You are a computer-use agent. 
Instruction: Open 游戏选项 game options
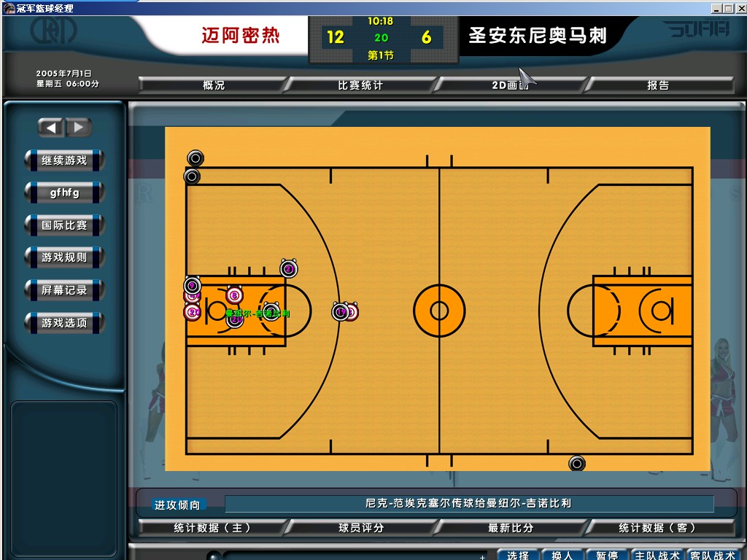pyautogui.click(x=64, y=323)
